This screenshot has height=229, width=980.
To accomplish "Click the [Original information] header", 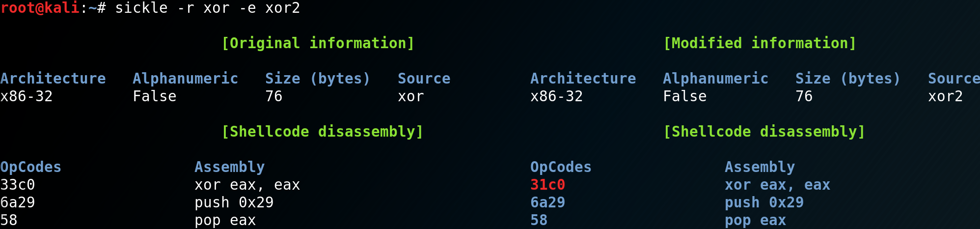I will (318, 43).
